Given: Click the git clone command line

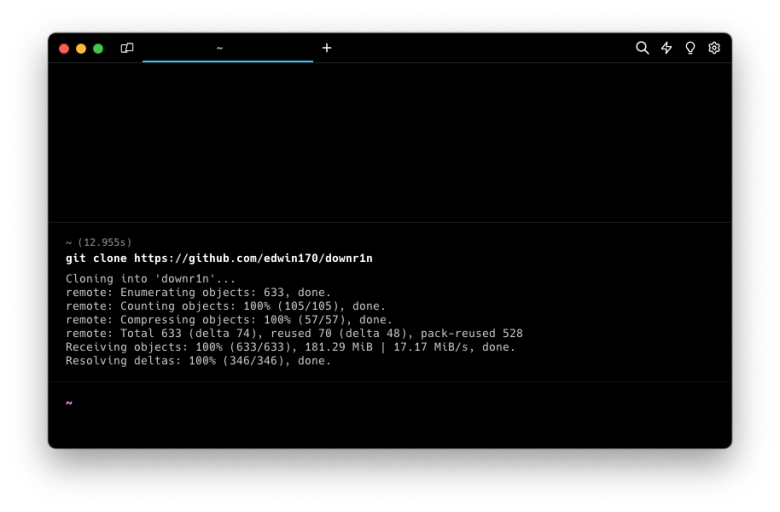Looking at the screenshot, I should click(219, 258).
